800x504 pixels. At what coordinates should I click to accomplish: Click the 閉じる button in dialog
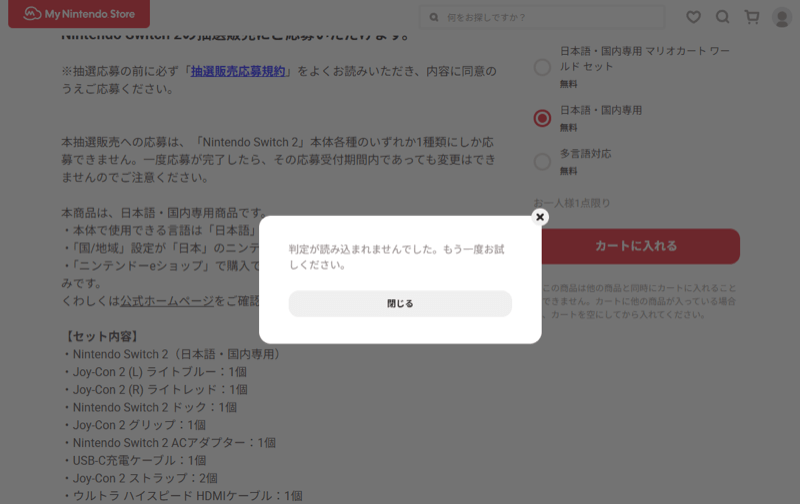point(400,304)
